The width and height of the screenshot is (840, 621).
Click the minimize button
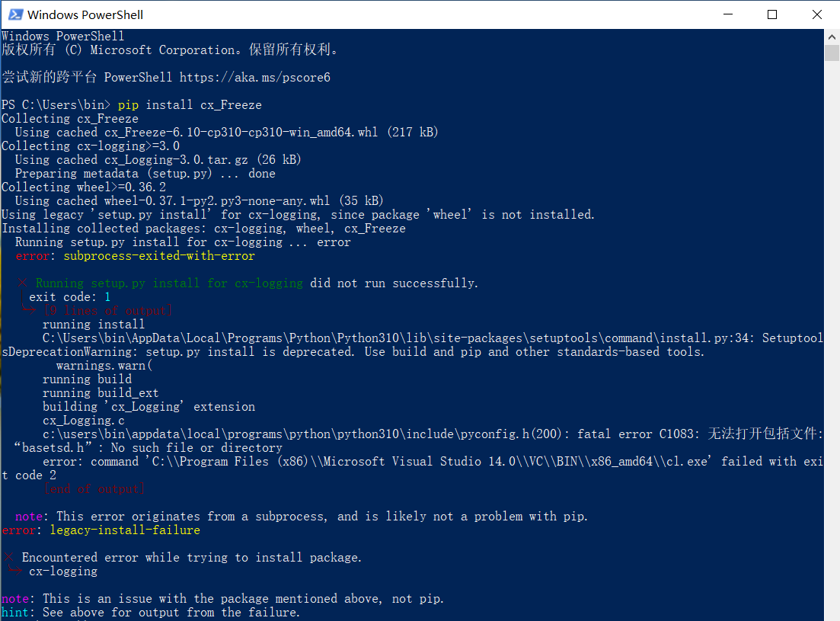(x=727, y=14)
